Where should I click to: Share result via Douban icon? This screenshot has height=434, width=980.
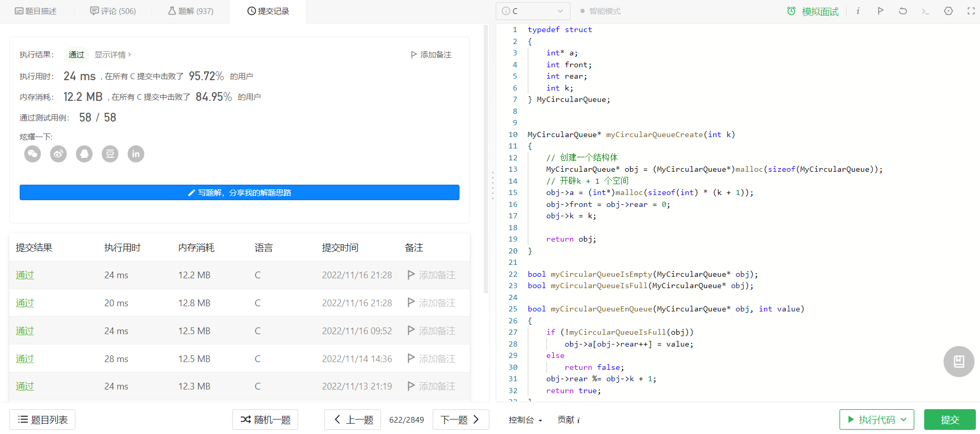click(x=110, y=154)
